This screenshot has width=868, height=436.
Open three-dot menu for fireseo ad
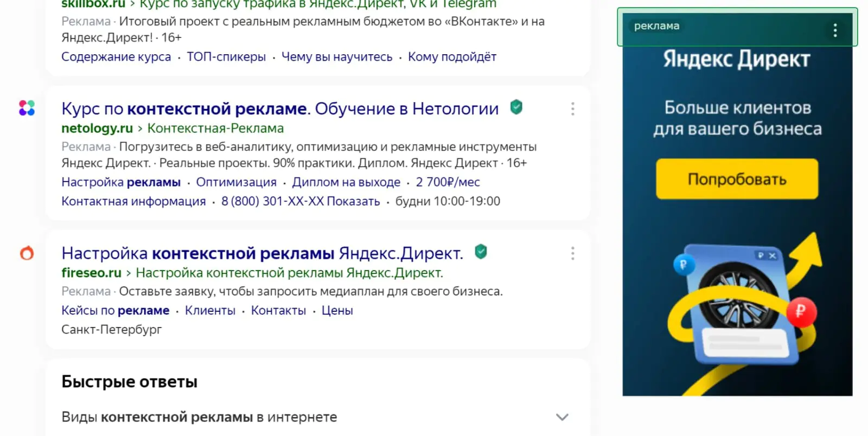click(572, 253)
